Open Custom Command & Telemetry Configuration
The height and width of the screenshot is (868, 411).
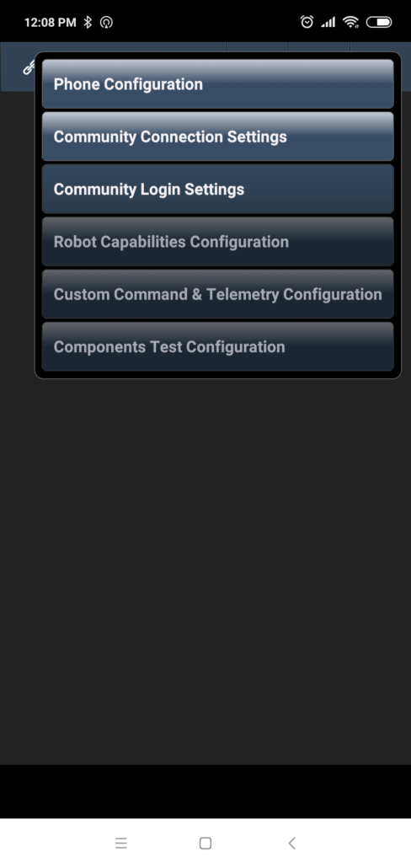pos(217,294)
